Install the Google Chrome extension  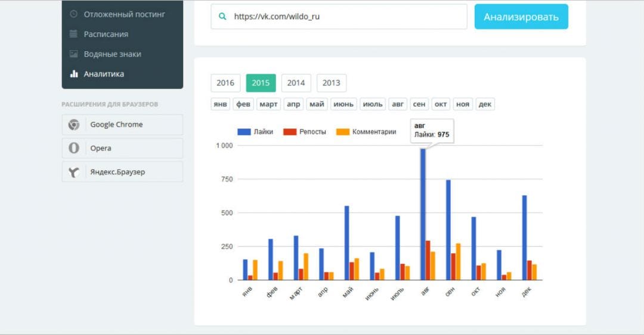(x=122, y=125)
